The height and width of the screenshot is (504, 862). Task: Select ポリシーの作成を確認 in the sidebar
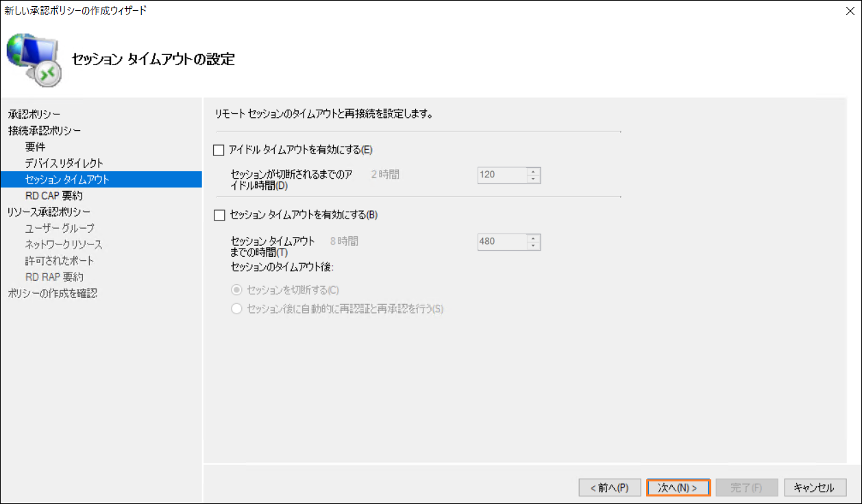tap(53, 293)
